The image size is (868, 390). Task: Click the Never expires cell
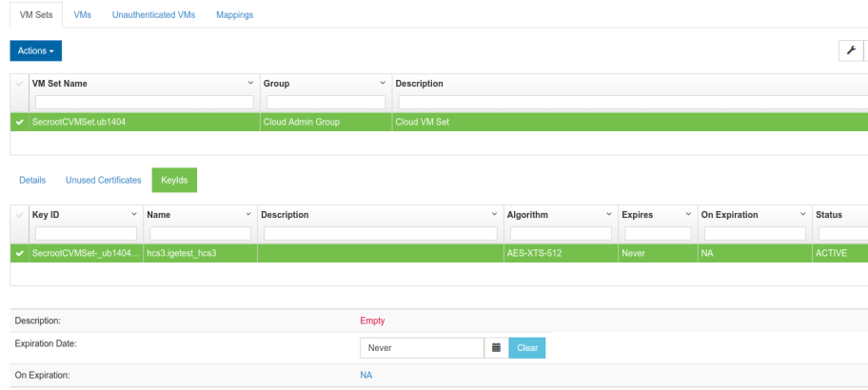(658, 253)
